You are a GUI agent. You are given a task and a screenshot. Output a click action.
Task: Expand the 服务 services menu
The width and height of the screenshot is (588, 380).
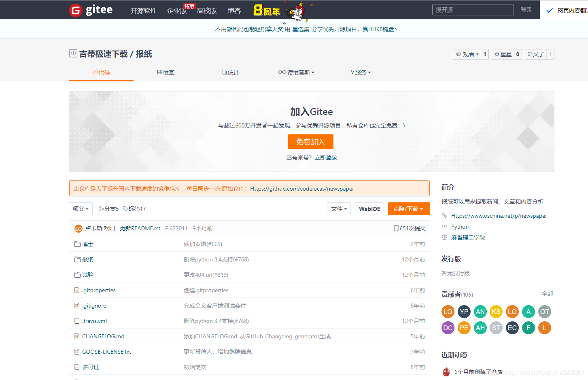360,72
